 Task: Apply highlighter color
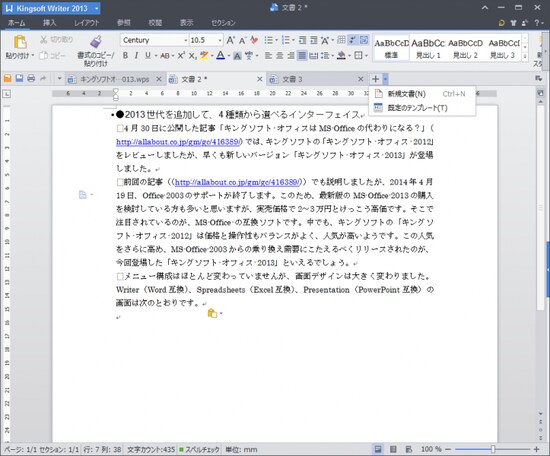(204, 55)
